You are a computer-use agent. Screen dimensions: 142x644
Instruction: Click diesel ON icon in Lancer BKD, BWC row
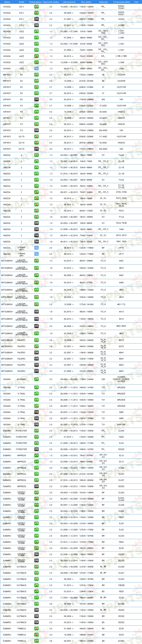pyautogui.click(x=36, y=326)
